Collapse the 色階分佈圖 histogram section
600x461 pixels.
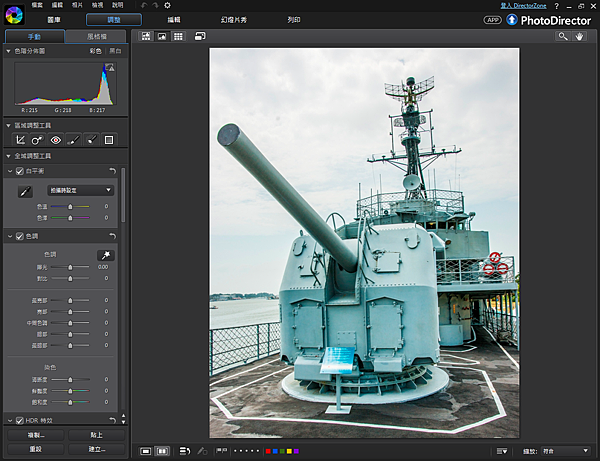point(9,50)
